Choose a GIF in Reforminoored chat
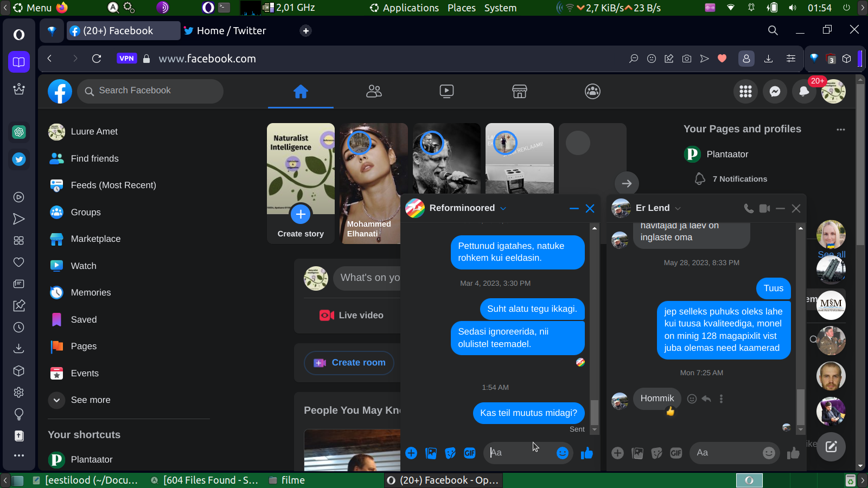Image resolution: width=868 pixels, height=488 pixels. pyautogui.click(x=470, y=453)
